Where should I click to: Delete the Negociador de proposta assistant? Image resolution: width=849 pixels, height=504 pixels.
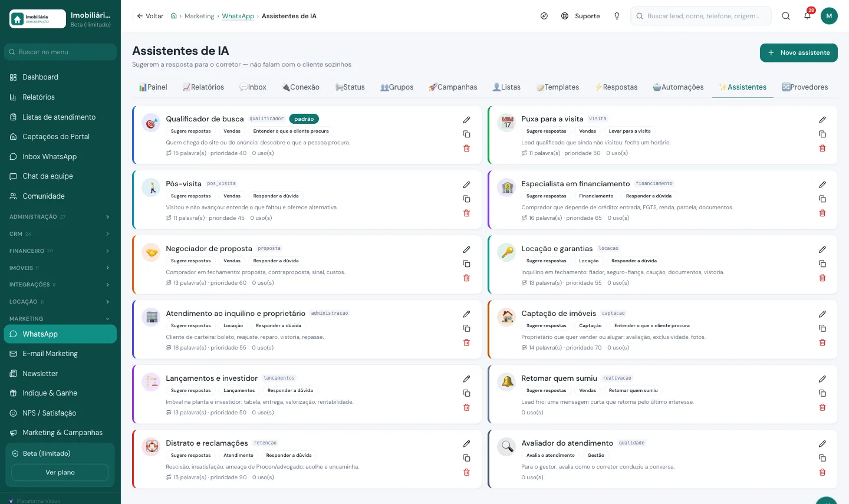[x=466, y=278]
